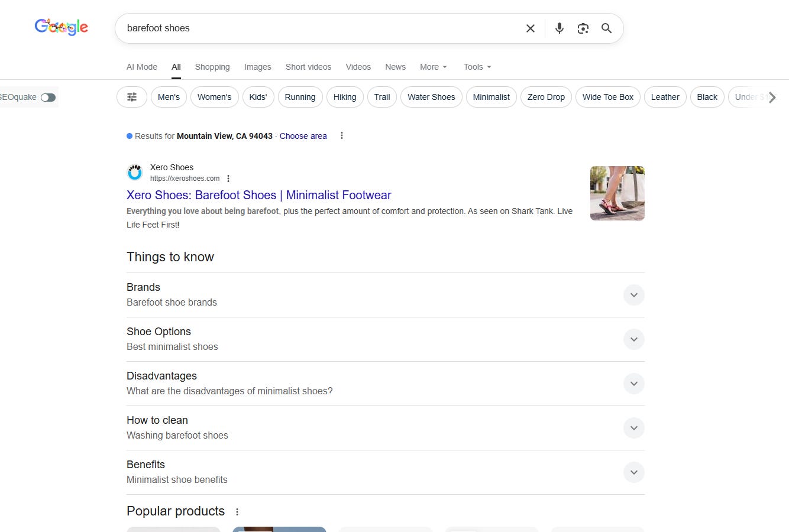789x532 pixels.
Task: Open Xero Shoes: Barefoot Shoes result title
Action: tap(259, 195)
